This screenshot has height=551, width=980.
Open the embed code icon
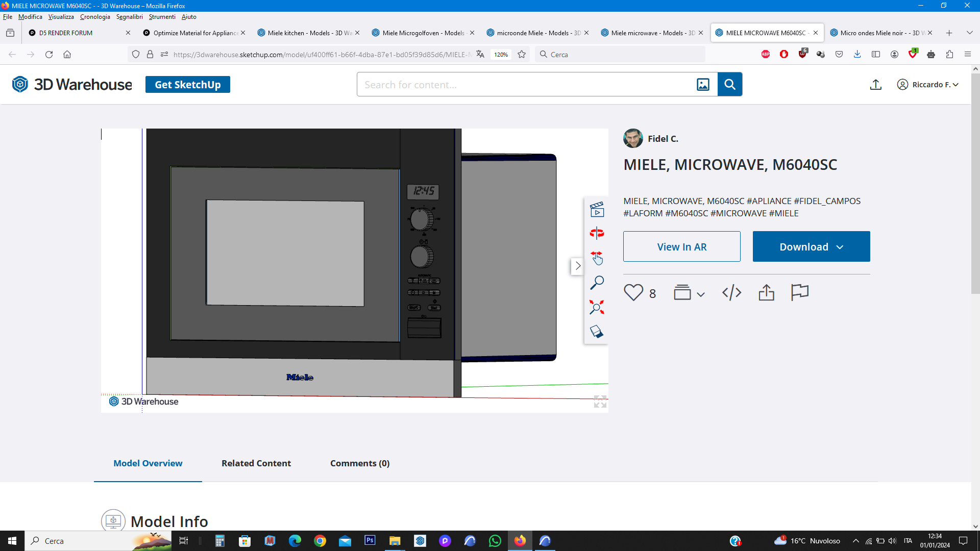tap(731, 292)
